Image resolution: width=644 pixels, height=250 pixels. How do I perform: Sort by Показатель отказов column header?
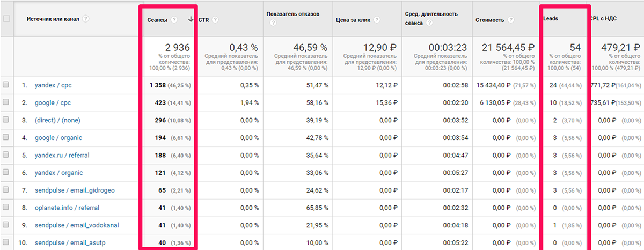point(293,13)
